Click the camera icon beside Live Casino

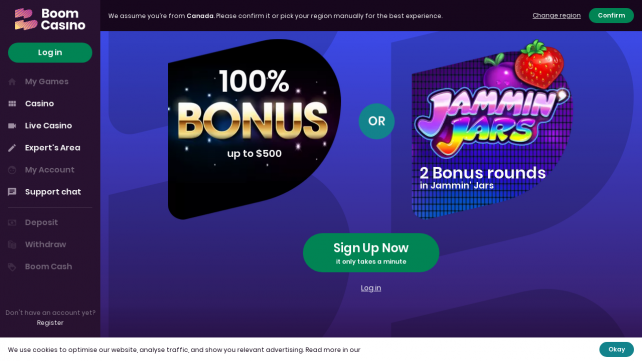(12, 126)
